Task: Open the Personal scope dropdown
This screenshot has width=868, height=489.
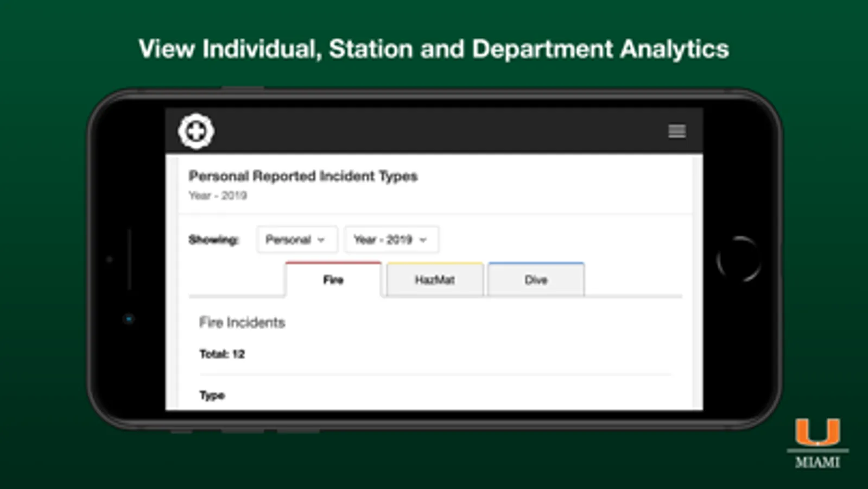Action: 297,240
